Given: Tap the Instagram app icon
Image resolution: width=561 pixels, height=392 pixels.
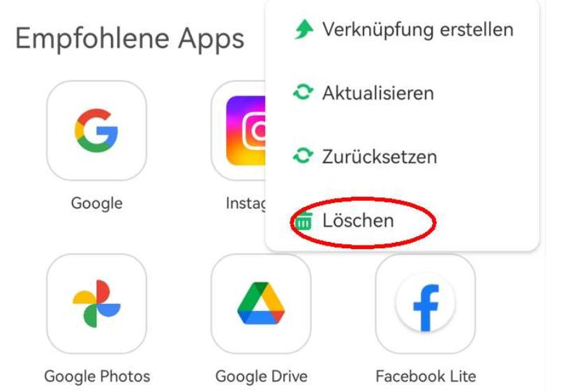Looking at the screenshot, I should [246, 131].
